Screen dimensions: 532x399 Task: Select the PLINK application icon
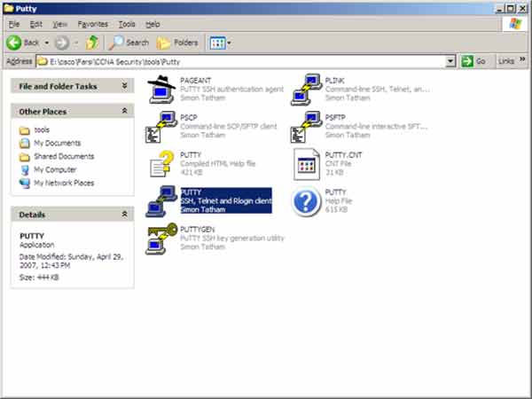pos(307,90)
